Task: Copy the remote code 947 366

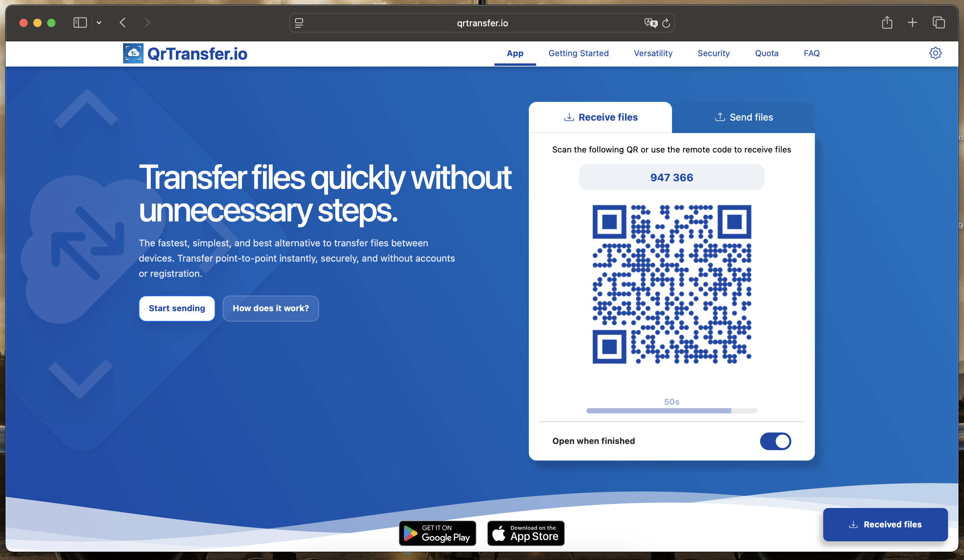Action: [x=671, y=177]
